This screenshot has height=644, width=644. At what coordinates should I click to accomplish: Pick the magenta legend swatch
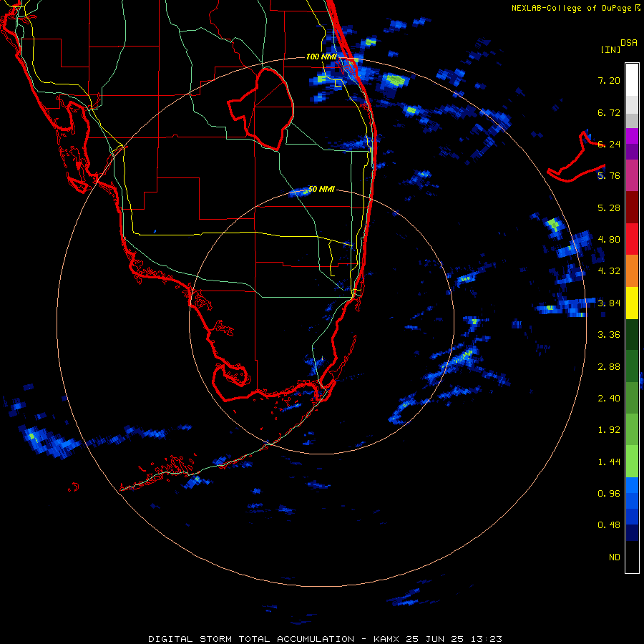click(x=632, y=135)
